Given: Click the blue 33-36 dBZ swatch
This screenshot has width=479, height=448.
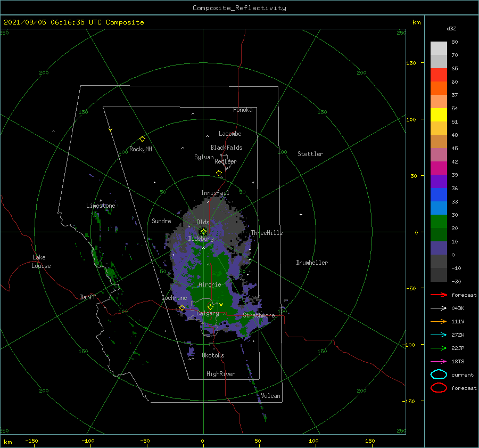Looking at the screenshot, I should (x=439, y=194).
